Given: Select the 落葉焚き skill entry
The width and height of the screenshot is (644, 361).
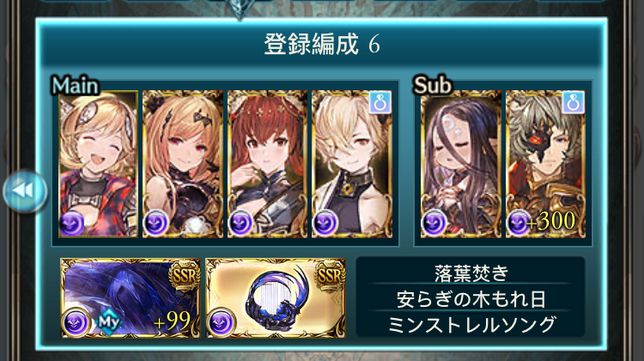Looking at the screenshot, I should (x=471, y=273).
